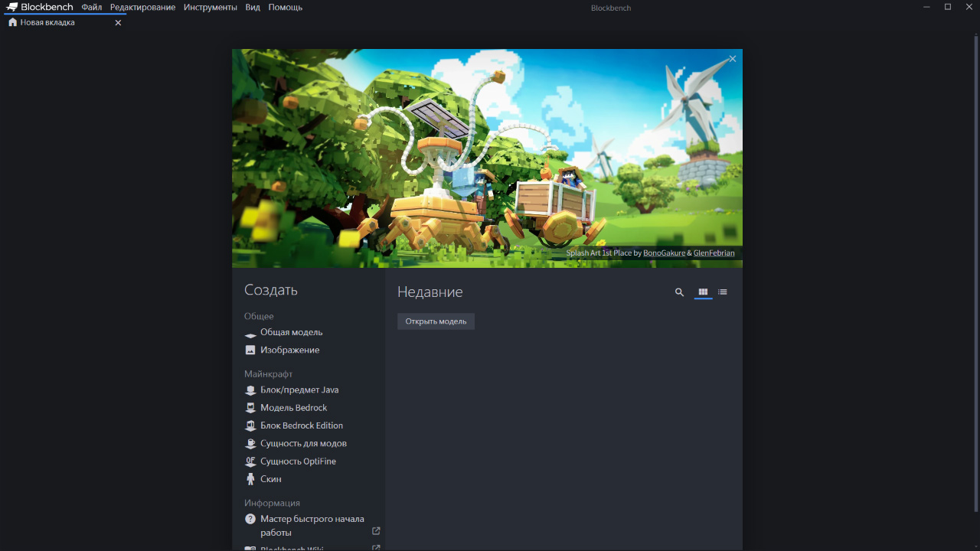
Task: Click the Недавние heading
Action: tap(430, 292)
